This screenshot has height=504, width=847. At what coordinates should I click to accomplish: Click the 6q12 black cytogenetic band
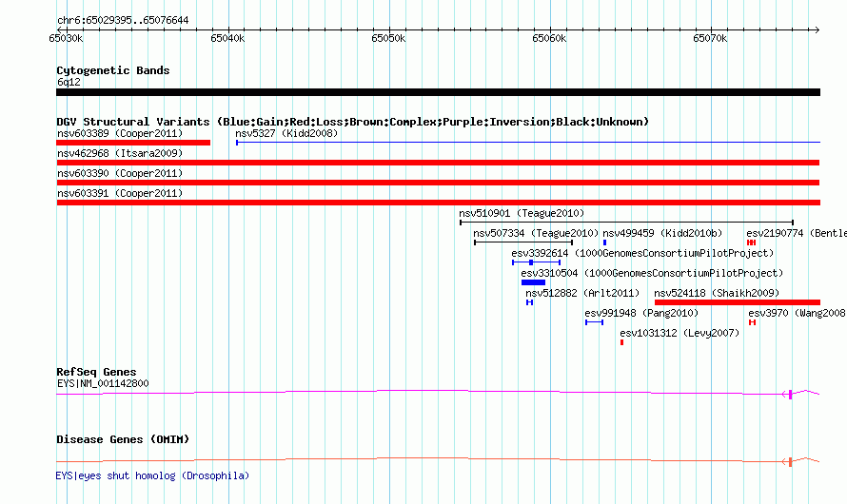[x=438, y=92]
